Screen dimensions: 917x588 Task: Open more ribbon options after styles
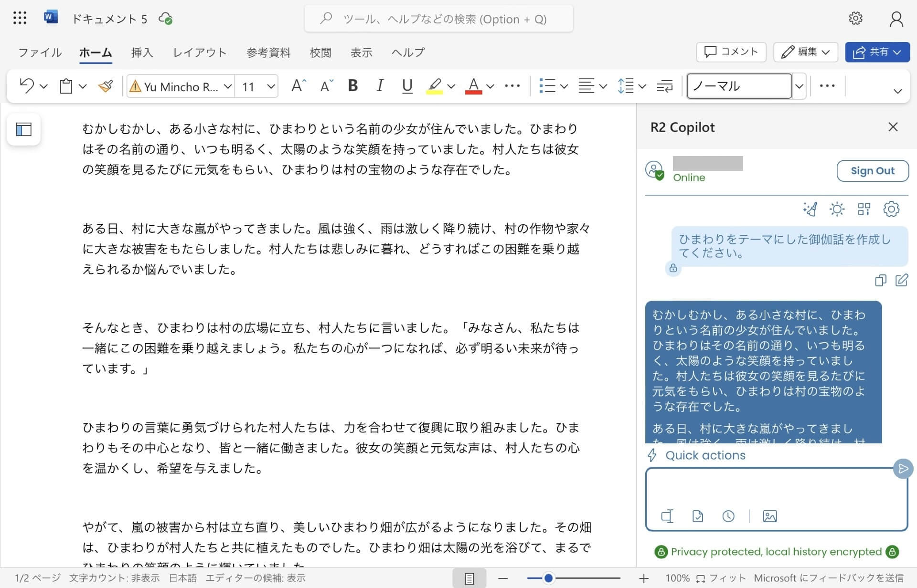point(827,86)
